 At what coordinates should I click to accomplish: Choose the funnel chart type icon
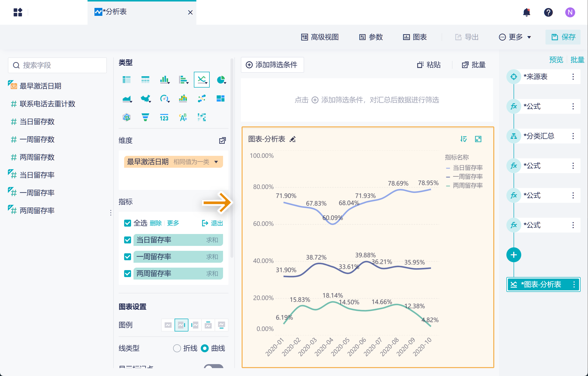pos(145,117)
